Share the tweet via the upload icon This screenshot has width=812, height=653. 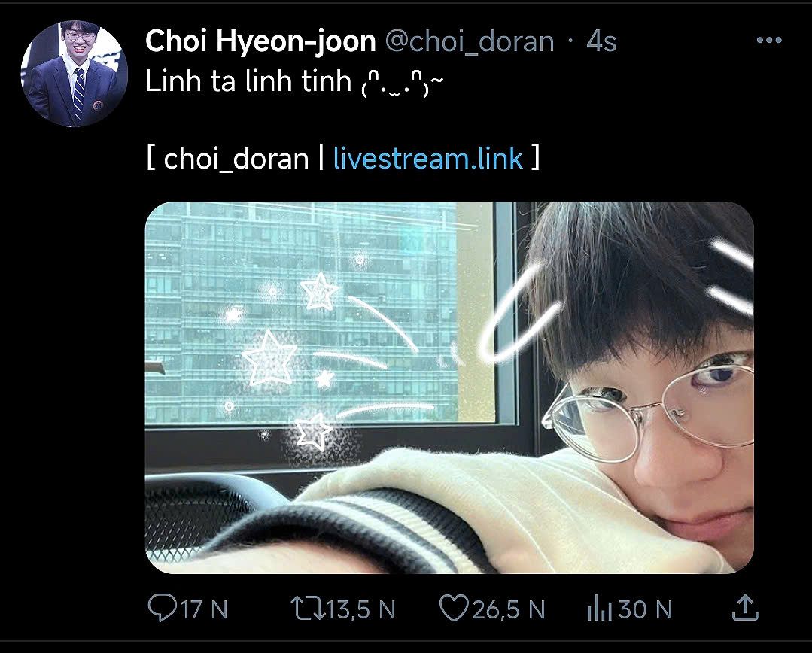[745, 607]
